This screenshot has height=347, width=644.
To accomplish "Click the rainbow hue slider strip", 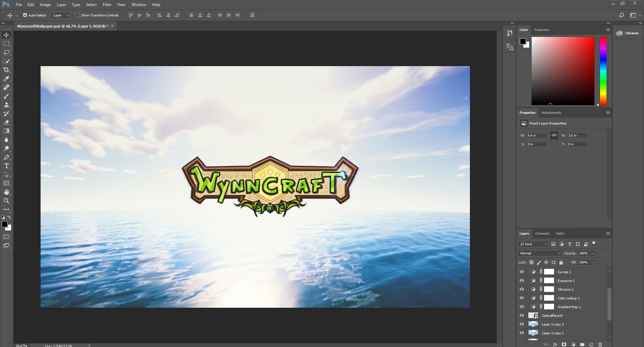I will pyautogui.click(x=603, y=71).
